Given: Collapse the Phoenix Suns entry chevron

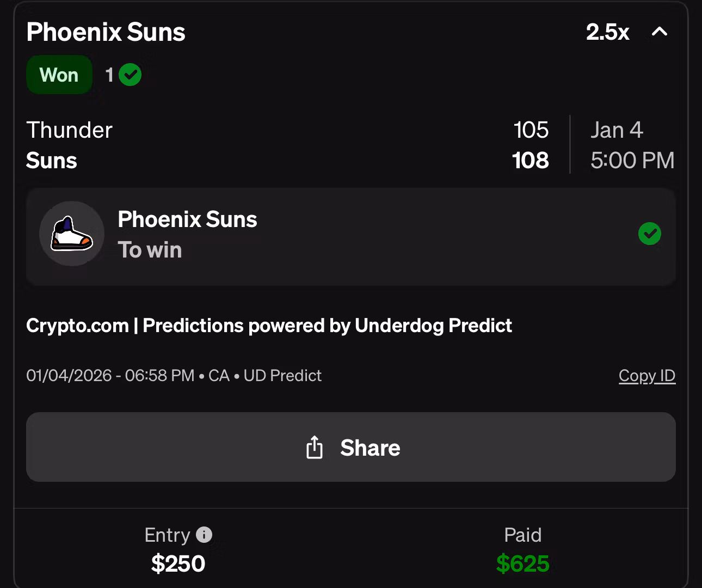Looking at the screenshot, I should pos(660,32).
